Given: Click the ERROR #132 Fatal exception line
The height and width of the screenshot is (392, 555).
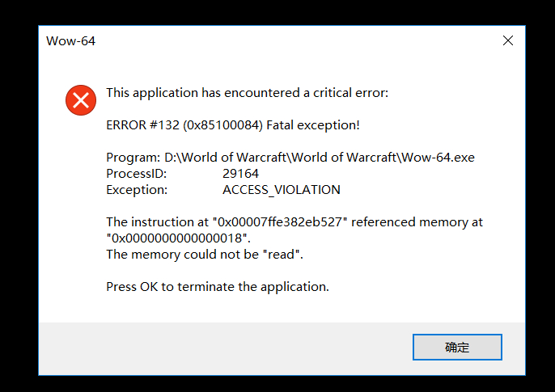Looking at the screenshot, I should click(x=233, y=125).
